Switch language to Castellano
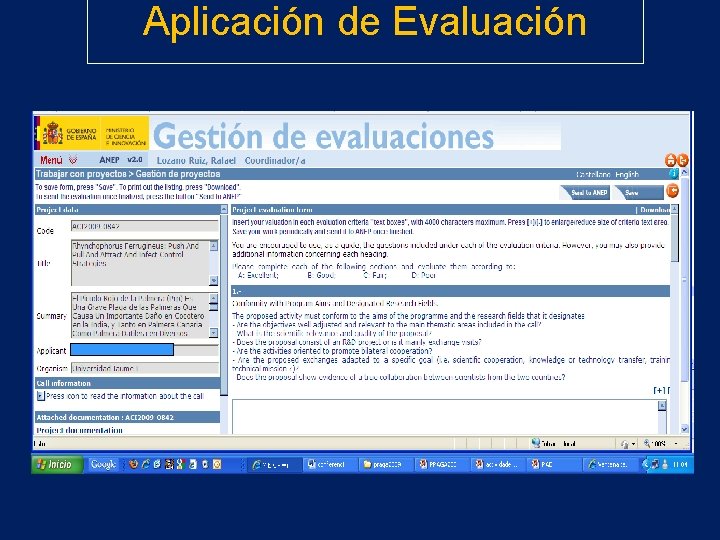Image resolution: width=720 pixels, height=540 pixels. point(593,174)
